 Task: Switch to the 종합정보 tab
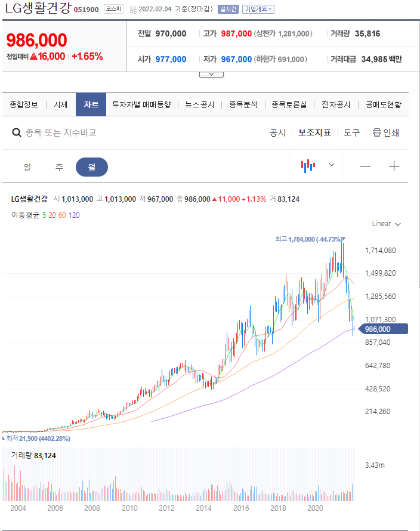(24, 104)
